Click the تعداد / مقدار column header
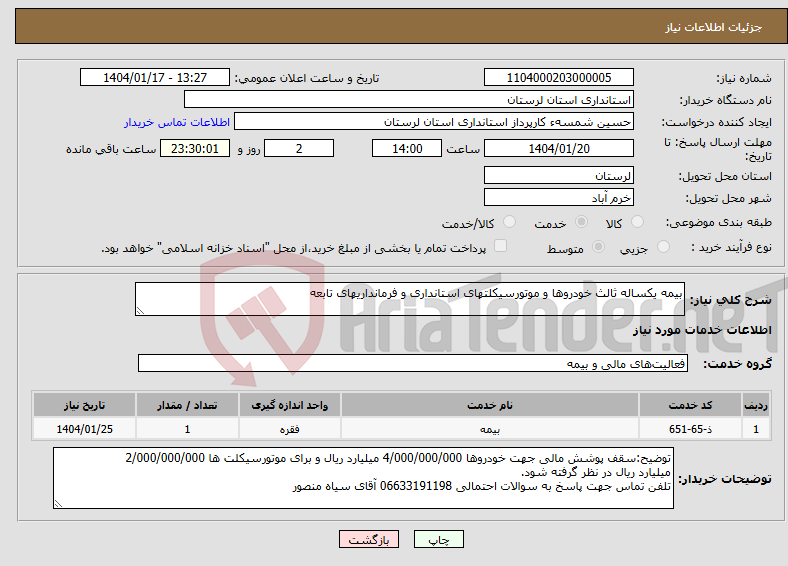Image resolution: width=788 pixels, height=566 pixels. click(187, 405)
